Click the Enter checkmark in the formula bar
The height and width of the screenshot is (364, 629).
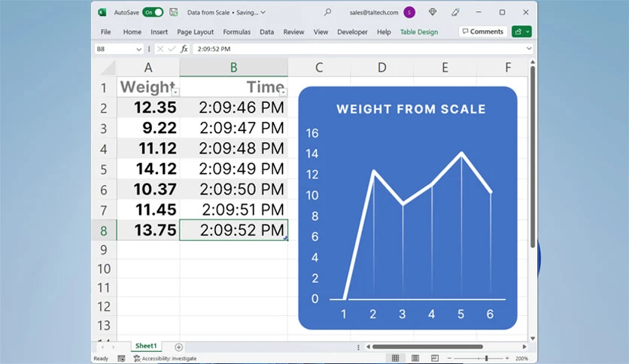(x=172, y=49)
